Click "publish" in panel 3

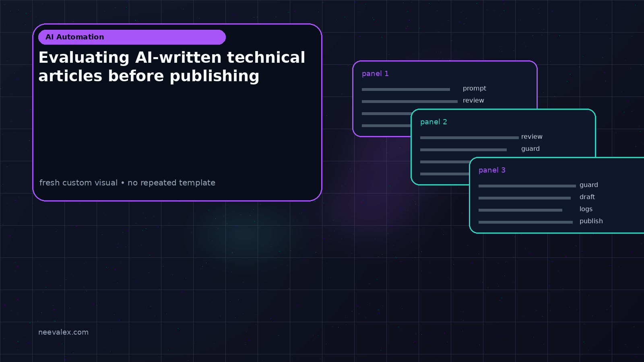[591, 221]
